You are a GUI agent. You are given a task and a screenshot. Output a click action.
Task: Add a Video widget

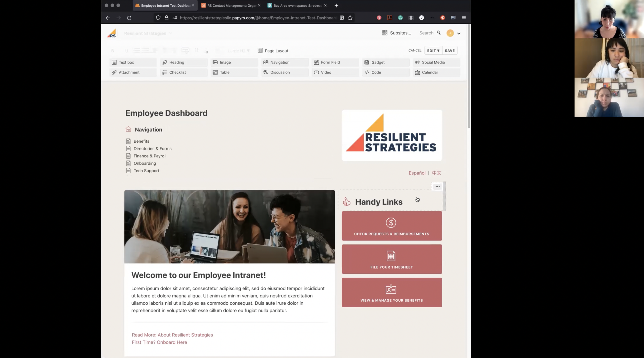[335, 72]
